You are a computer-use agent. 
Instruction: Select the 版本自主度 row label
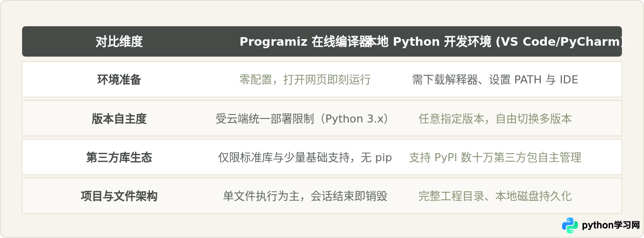[x=119, y=118]
